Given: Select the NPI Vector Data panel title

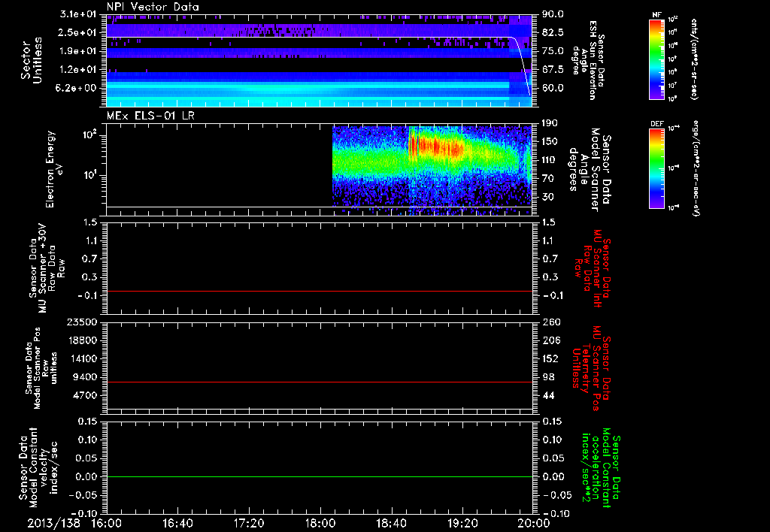Looking at the screenshot, I should [x=153, y=6].
